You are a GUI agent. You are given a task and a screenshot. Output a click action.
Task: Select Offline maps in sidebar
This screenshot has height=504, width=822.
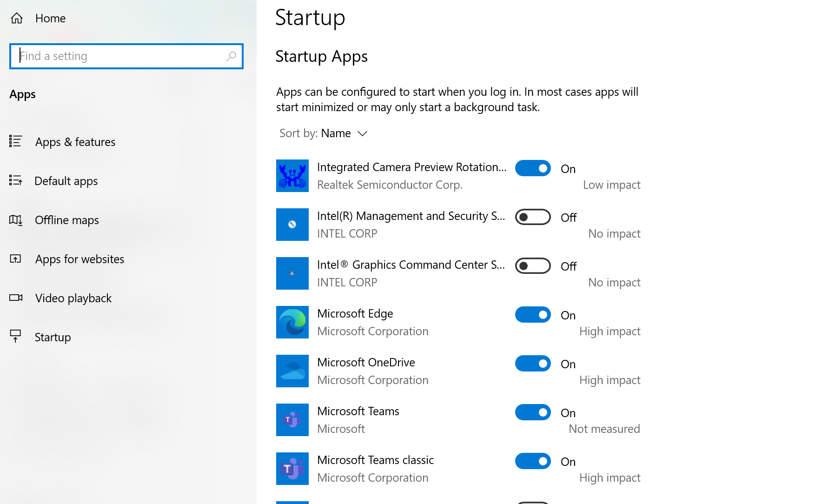[x=66, y=220]
